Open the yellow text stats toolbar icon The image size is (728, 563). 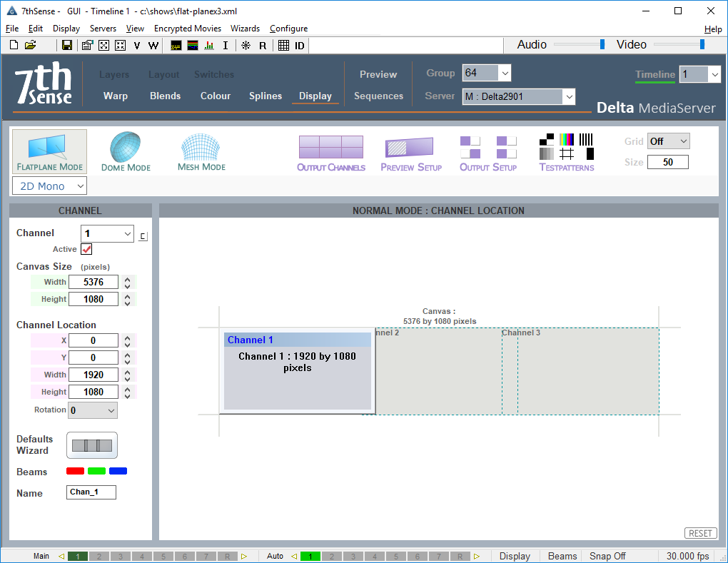coord(176,46)
